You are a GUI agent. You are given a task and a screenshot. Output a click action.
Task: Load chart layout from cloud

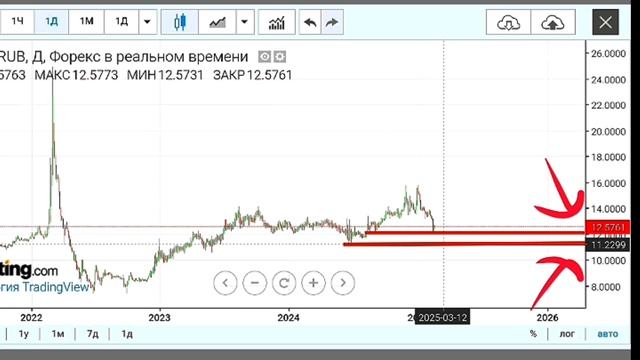coord(508,22)
